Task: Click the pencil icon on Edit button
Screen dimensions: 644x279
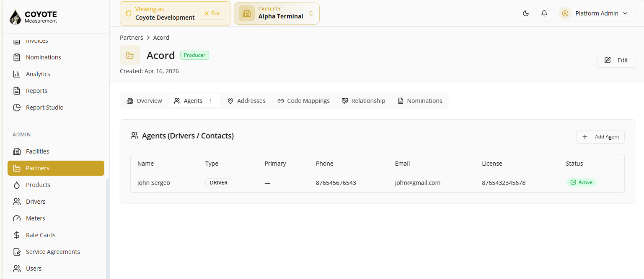Action: point(608,60)
